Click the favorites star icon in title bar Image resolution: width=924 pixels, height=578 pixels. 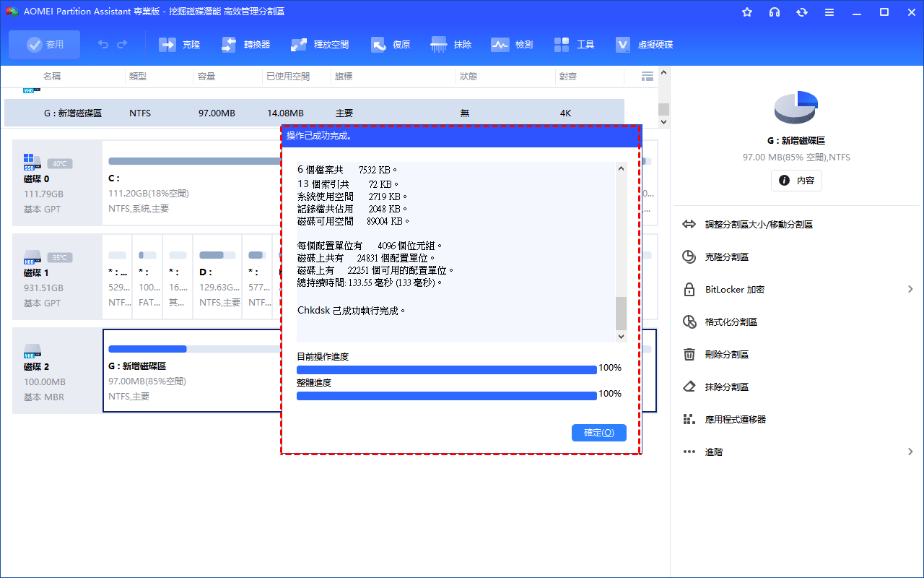tap(747, 12)
